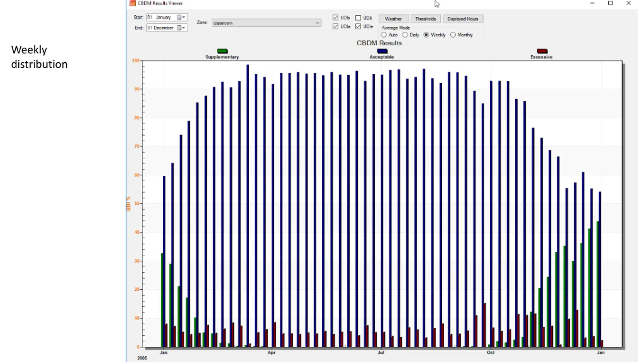Select the Daily average mode
Screen dimensions: 644x362
[x=405, y=35]
